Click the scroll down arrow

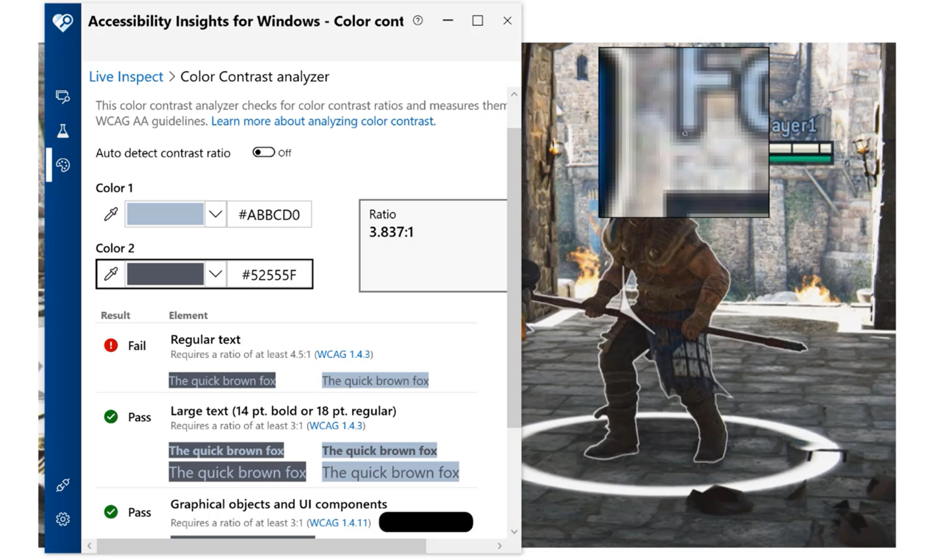(x=514, y=532)
